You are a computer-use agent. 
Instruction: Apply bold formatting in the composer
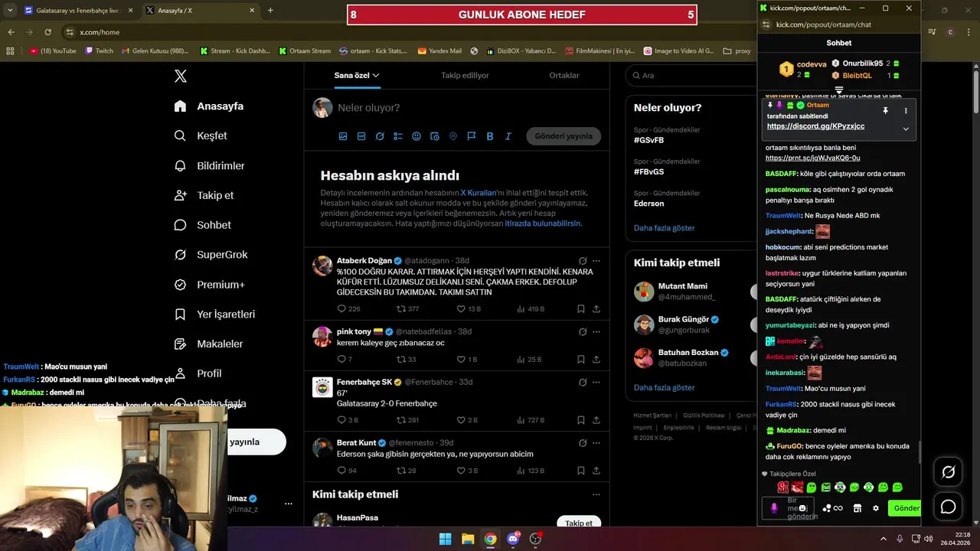490,136
